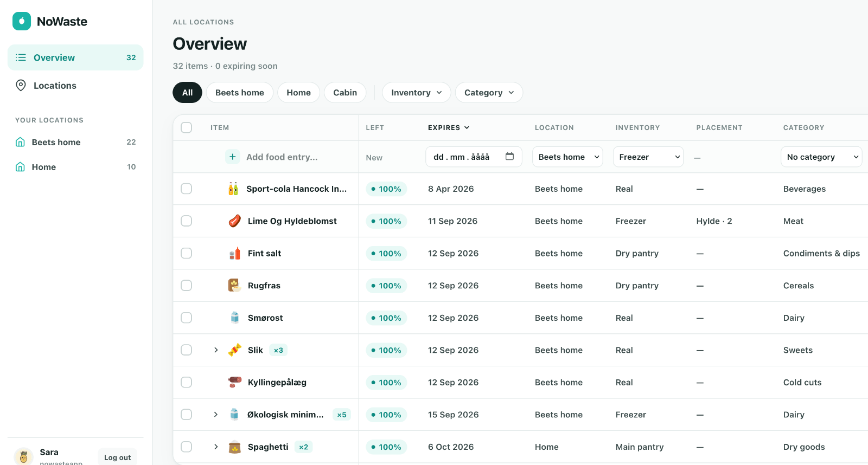Click the Spaghetti dry goods icon
The image size is (868, 465).
click(234, 447)
